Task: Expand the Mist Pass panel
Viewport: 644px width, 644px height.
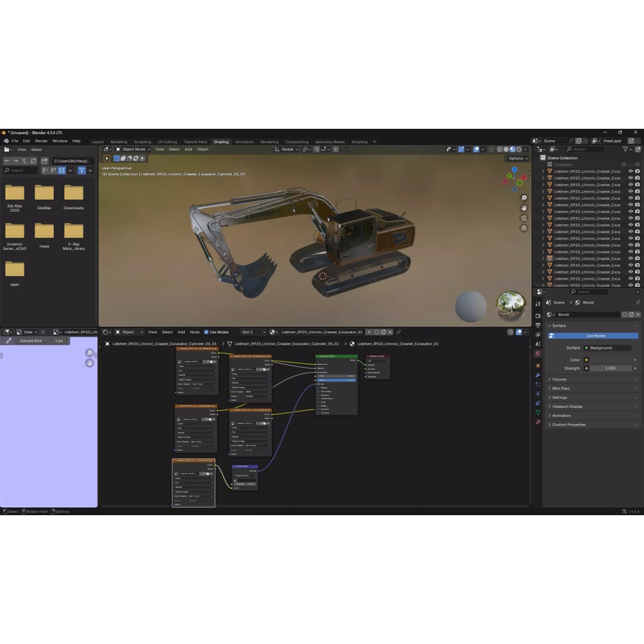Action: (x=593, y=389)
